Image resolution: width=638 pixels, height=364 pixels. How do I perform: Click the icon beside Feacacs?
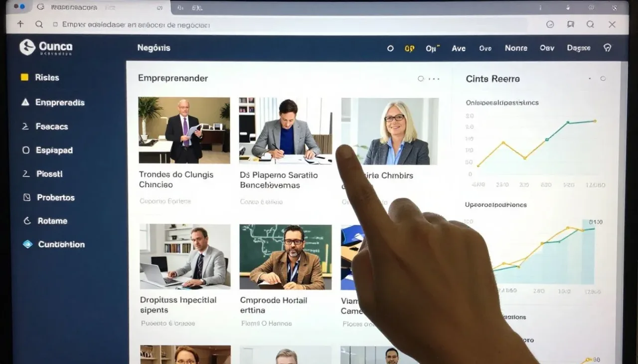pyautogui.click(x=25, y=126)
